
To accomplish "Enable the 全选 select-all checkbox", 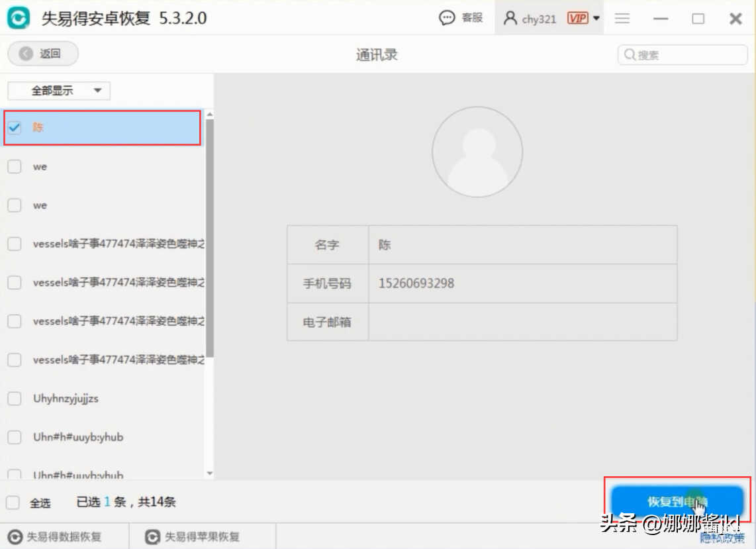I will coord(13,503).
